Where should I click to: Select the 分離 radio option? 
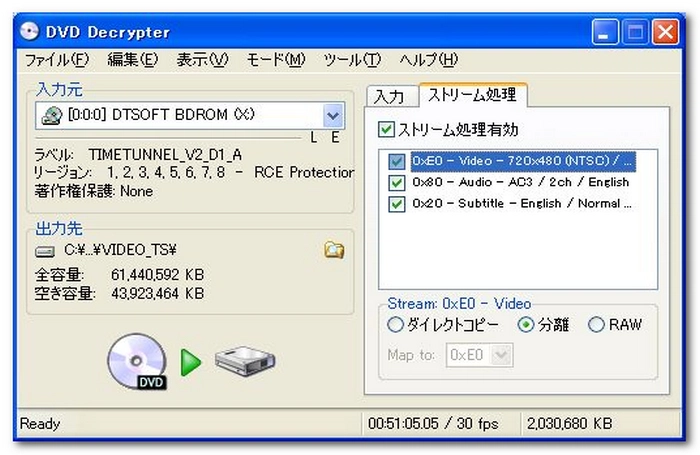(527, 325)
